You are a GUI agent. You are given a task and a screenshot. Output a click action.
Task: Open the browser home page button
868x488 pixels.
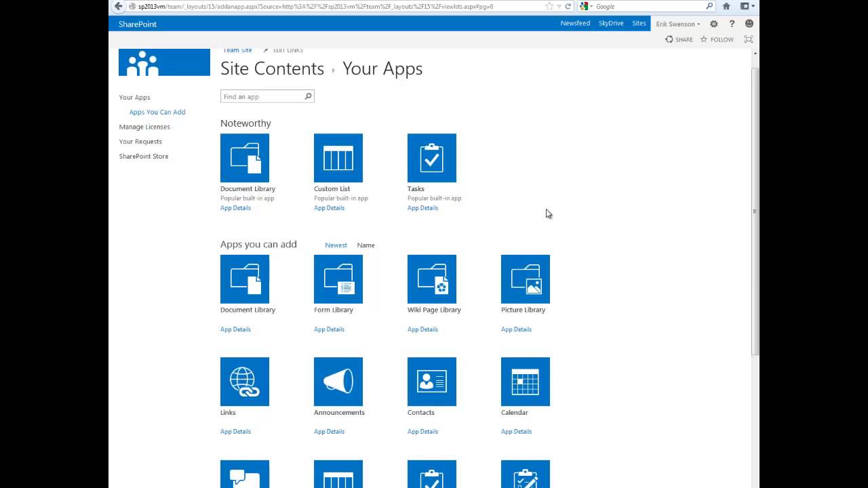click(x=726, y=6)
